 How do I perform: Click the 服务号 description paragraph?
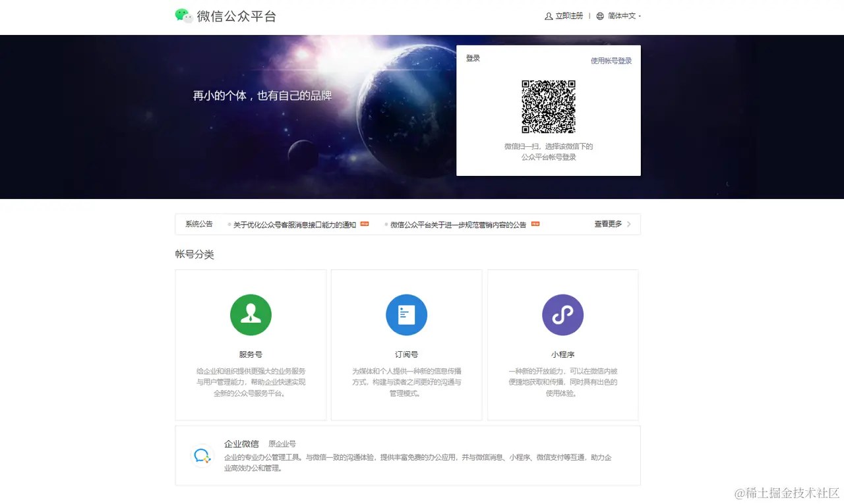point(251,382)
